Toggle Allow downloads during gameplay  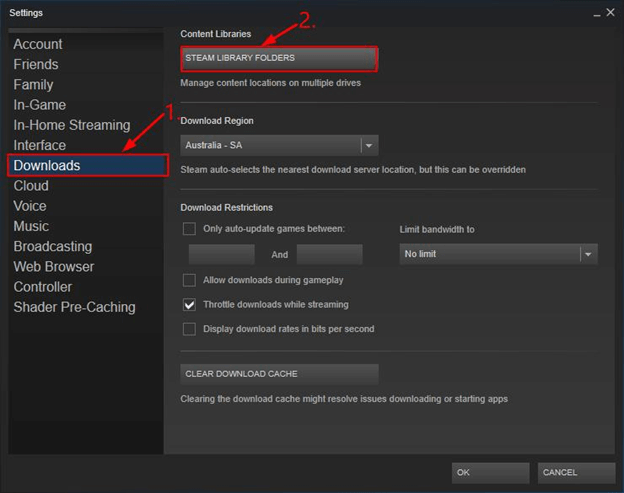pyautogui.click(x=189, y=280)
